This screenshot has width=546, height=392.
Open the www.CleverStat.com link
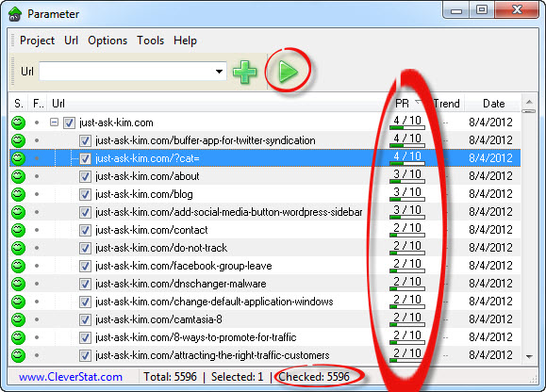(x=71, y=377)
